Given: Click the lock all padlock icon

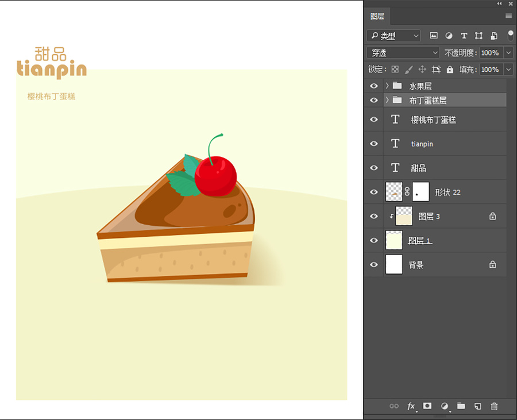Looking at the screenshot, I should [x=450, y=69].
